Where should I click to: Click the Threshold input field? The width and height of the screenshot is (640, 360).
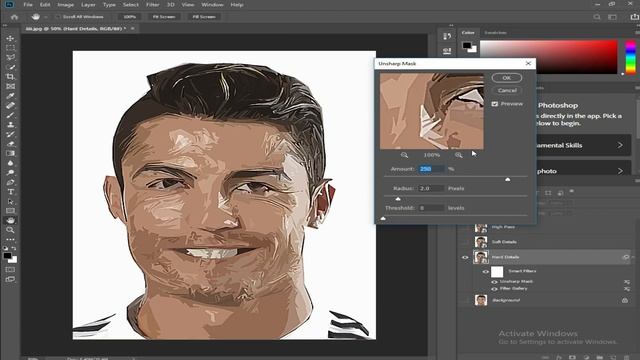431,208
